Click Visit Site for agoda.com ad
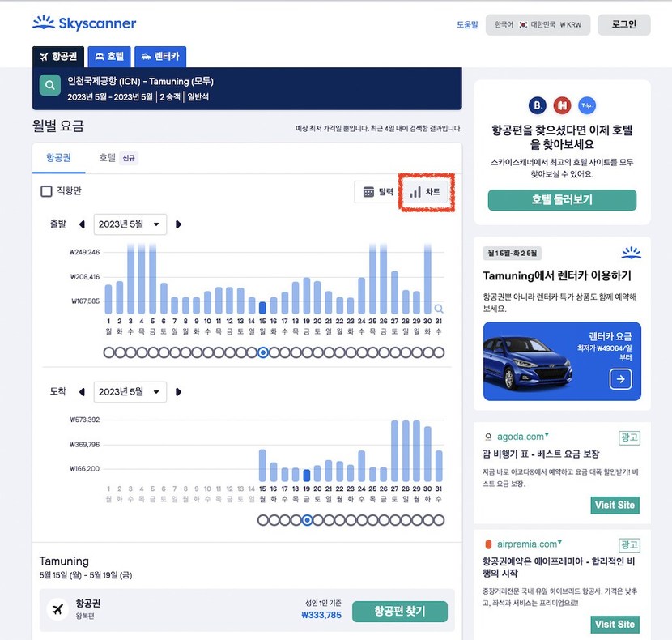Screen dimensions: 672x640 (x=615, y=506)
